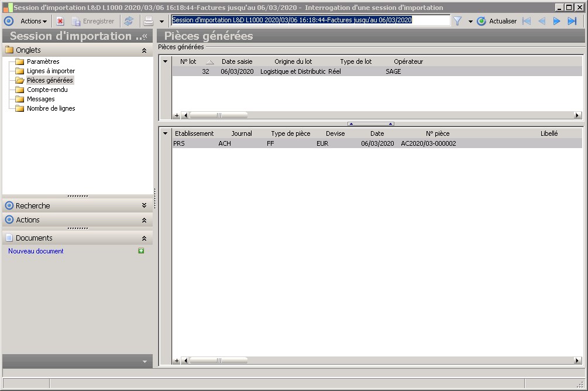Click the session name input field
Screen dimensions: 588x391
[311, 20]
